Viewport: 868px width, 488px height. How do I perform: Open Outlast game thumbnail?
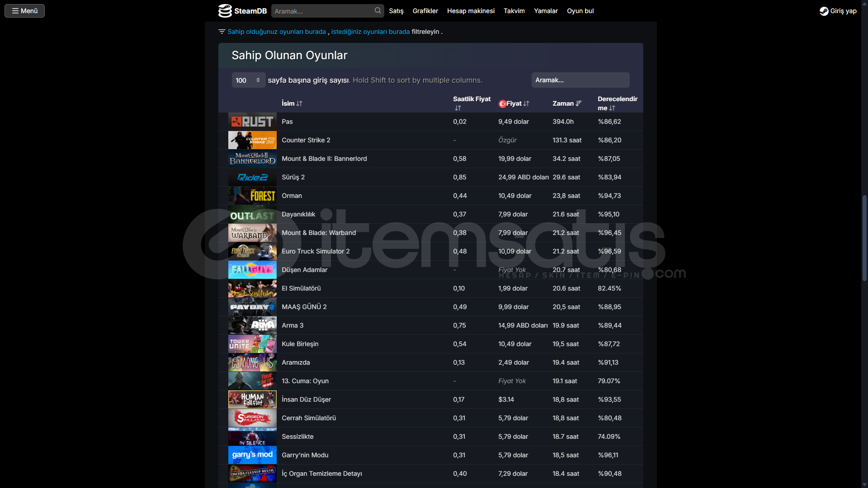point(252,214)
